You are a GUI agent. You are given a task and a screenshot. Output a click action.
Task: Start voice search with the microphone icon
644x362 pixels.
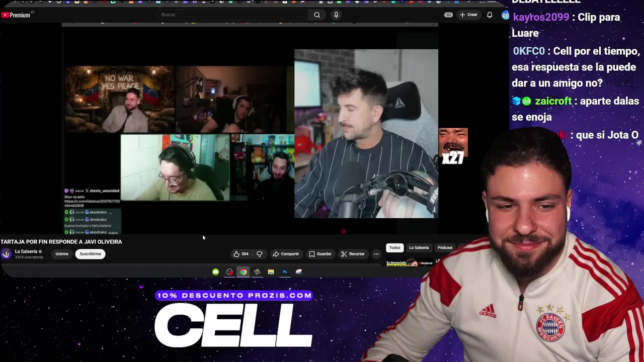pyautogui.click(x=336, y=15)
